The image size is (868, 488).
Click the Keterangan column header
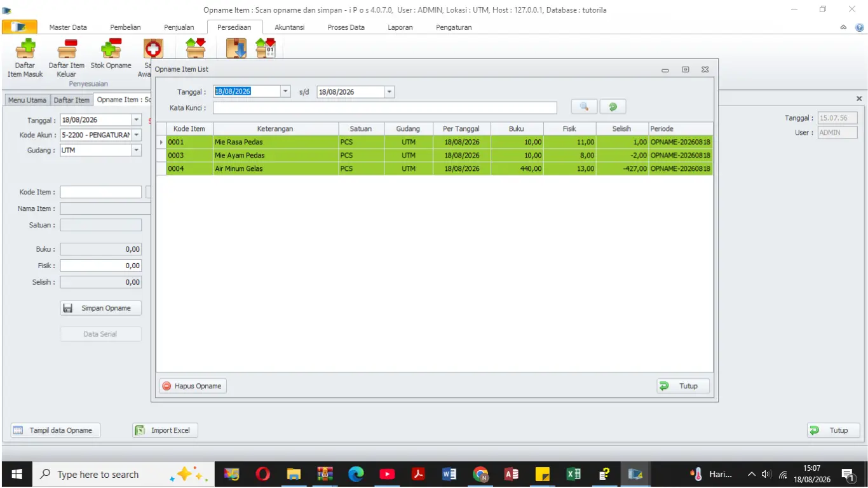tap(275, 128)
